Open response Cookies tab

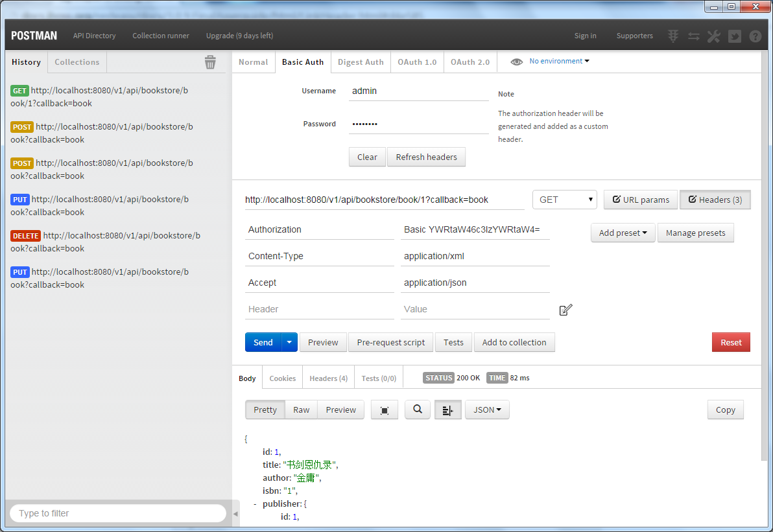[283, 378]
